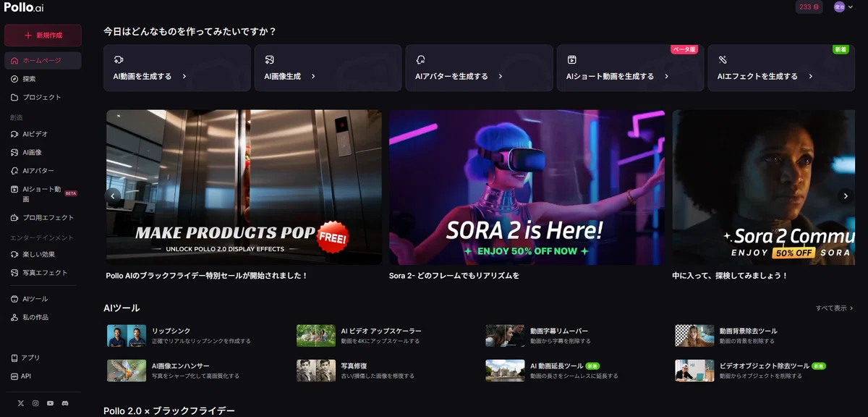The height and width of the screenshot is (417, 868).
Task: Click the AIエフェクトを生成する card
Action: pyautogui.click(x=781, y=68)
